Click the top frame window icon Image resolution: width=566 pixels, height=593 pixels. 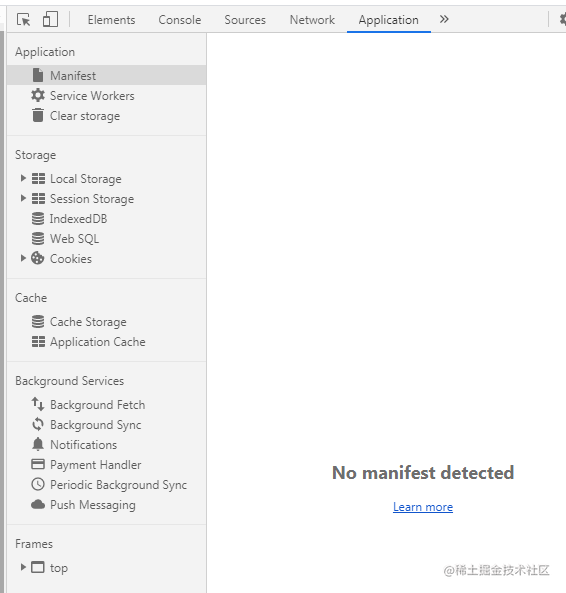(38, 567)
